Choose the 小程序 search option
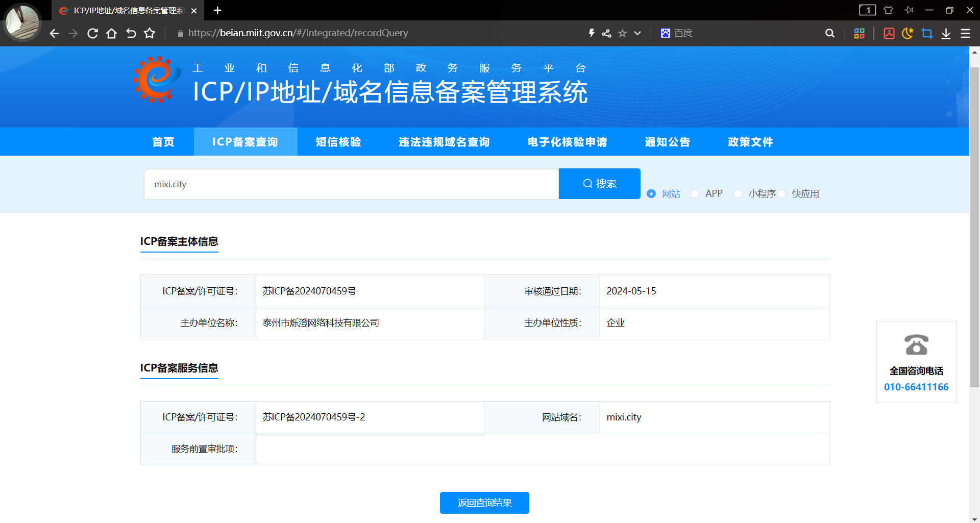 coord(738,193)
